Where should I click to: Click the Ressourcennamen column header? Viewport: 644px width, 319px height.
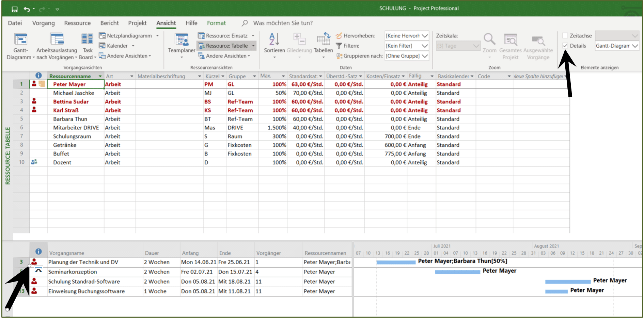[327, 253]
